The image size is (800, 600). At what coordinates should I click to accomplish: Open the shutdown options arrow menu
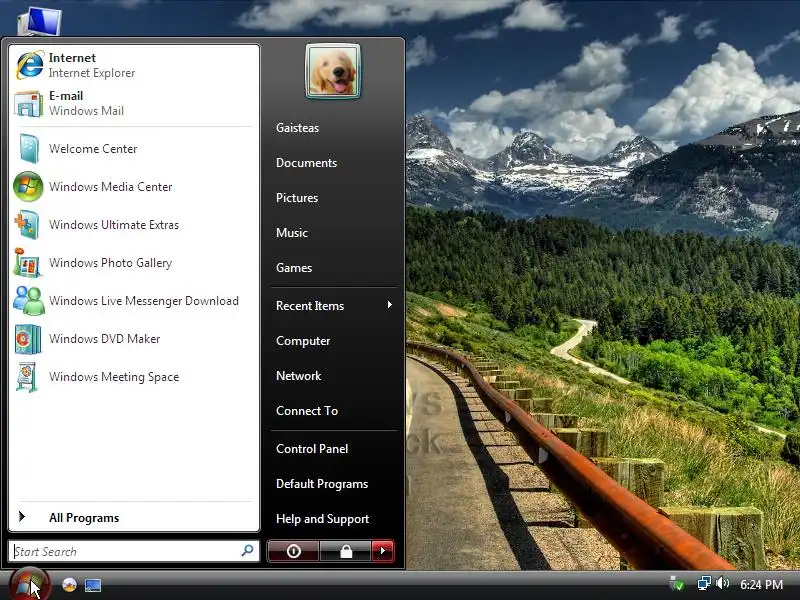point(383,551)
